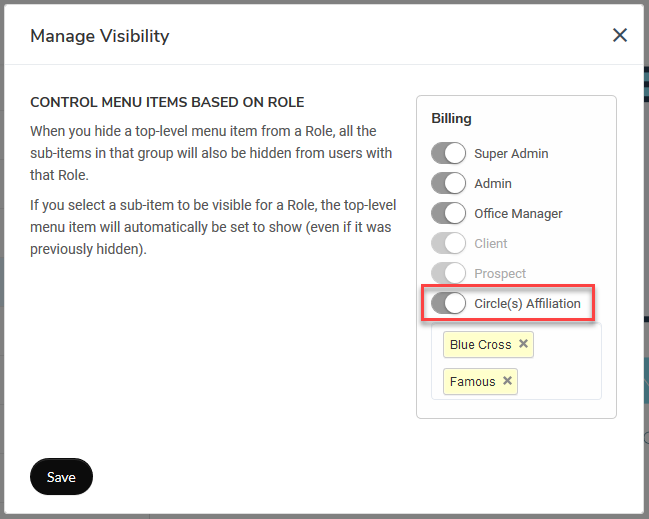649x519 pixels.
Task: Close the Manage Visibility dialog
Action: [x=620, y=35]
